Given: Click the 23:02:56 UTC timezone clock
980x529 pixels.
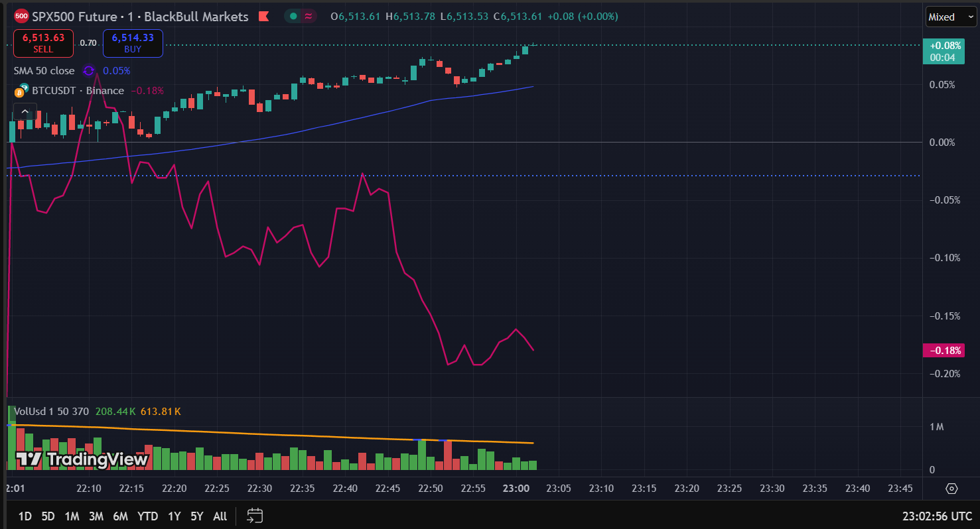Looking at the screenshot, I should point(937,516).
